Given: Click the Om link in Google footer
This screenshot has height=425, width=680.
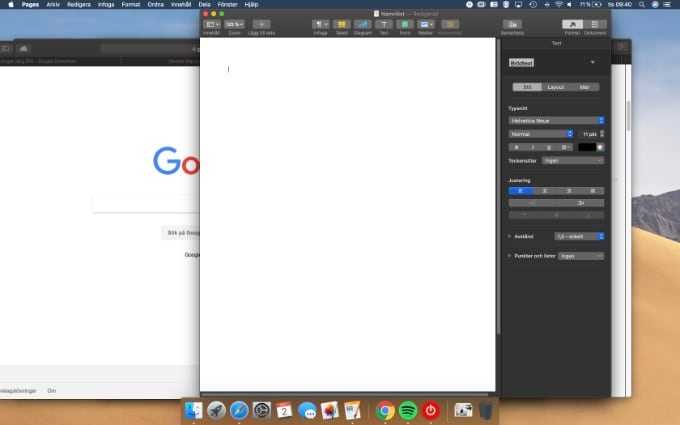Looking at the screenshot, I should pyautogui.click(x=52, y=391).
